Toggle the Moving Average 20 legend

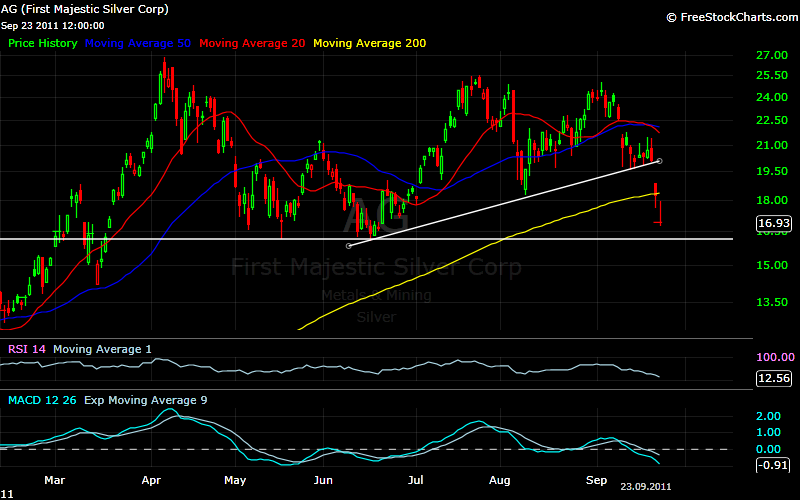[x=254, y=43]
